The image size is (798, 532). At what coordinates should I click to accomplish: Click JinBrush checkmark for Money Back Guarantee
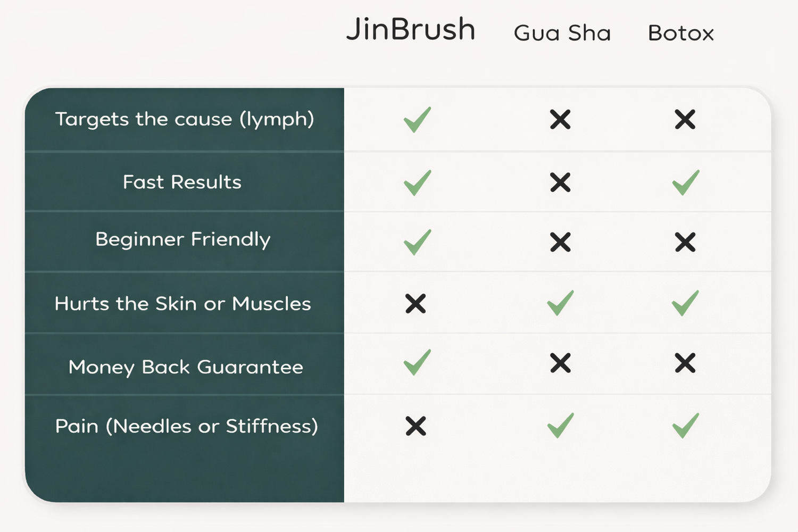pos(417,362)
